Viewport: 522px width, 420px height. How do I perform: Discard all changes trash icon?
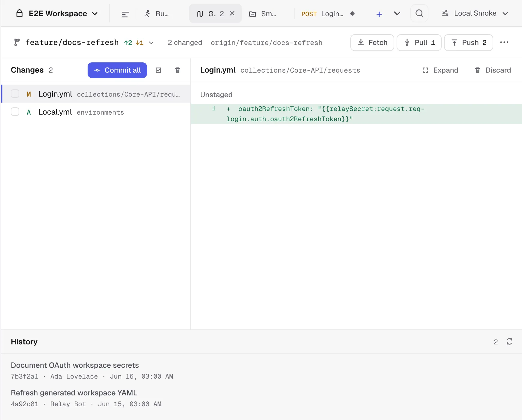pos(178,70)
